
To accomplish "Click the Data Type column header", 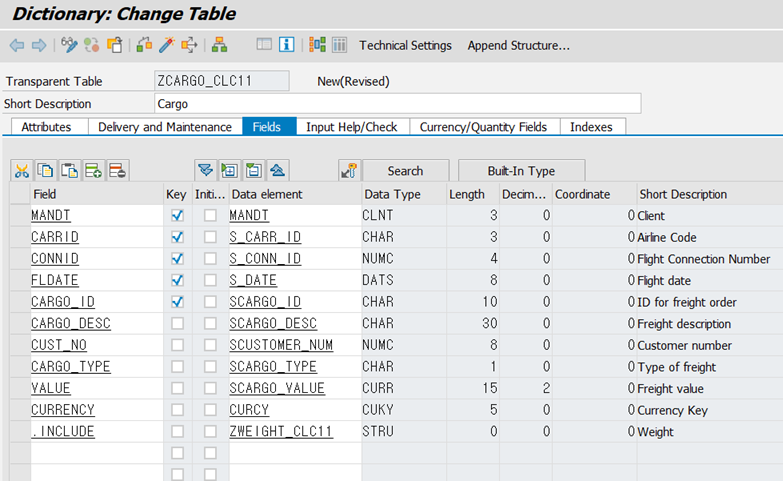I will (403, 194).
